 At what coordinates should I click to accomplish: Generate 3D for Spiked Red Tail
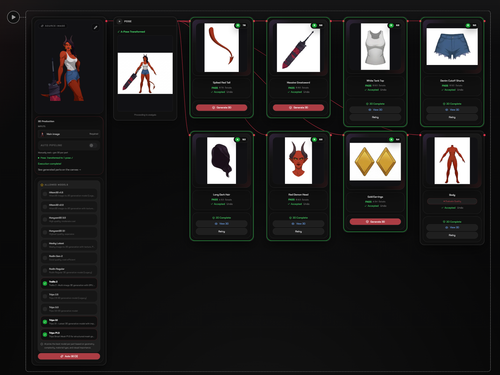[222, 108]
